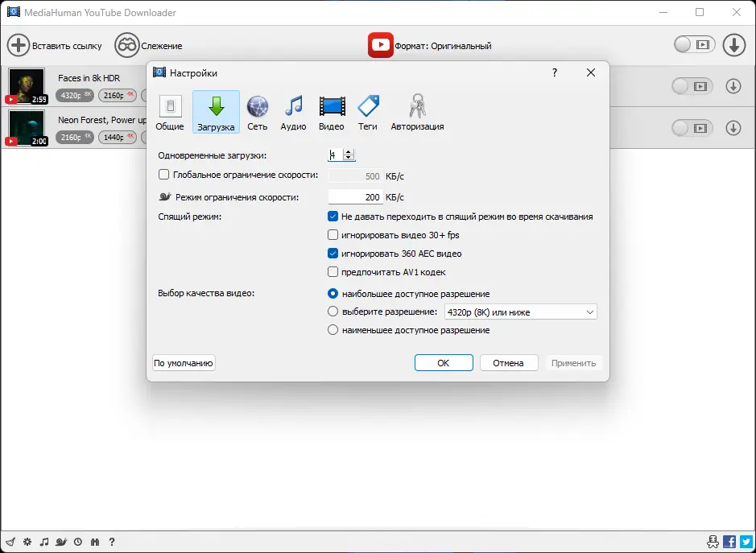Open the Сеть settings tab
The image size is (756, 553).
point(258,113)
